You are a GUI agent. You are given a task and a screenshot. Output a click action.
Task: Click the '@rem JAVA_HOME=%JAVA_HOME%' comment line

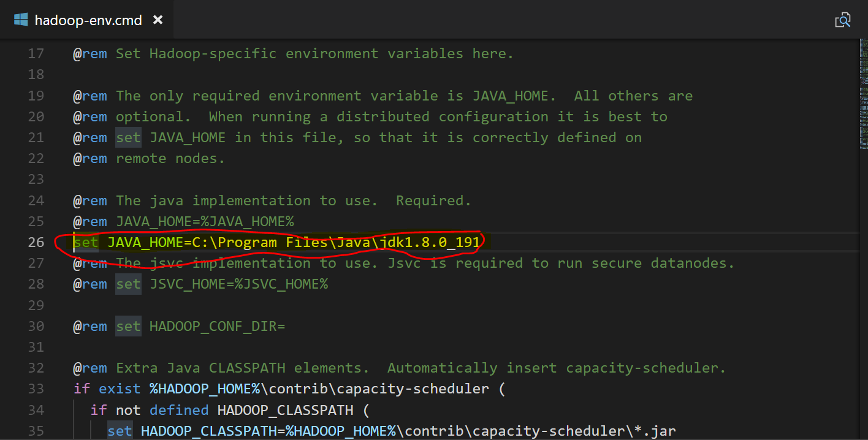coord(184,221)
